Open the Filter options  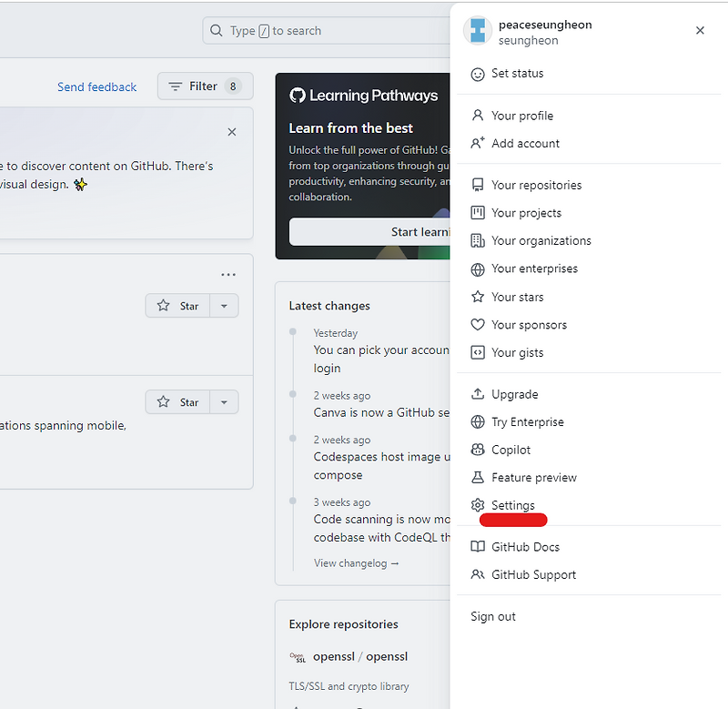205,86
